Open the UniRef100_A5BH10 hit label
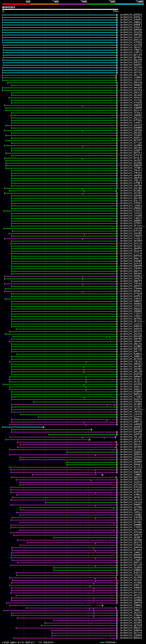Image resolution: width=146 pixels, height=644 pixels. click(x=131, y=22)
